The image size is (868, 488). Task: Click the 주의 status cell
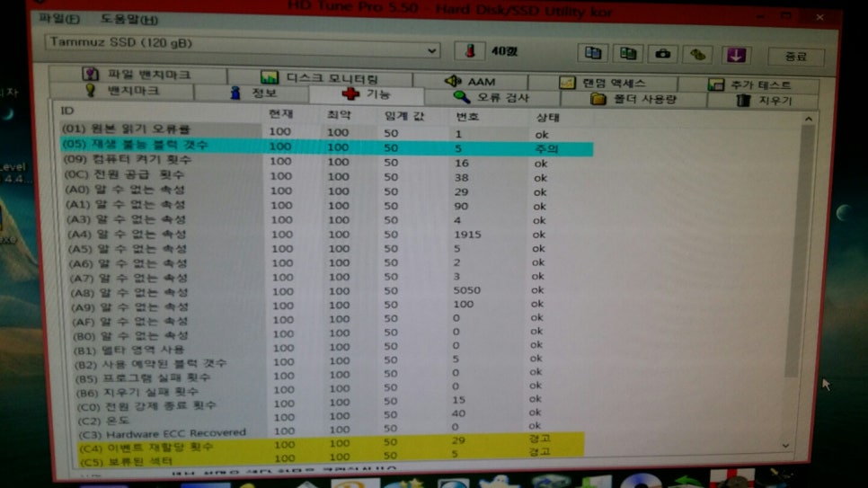547,148
